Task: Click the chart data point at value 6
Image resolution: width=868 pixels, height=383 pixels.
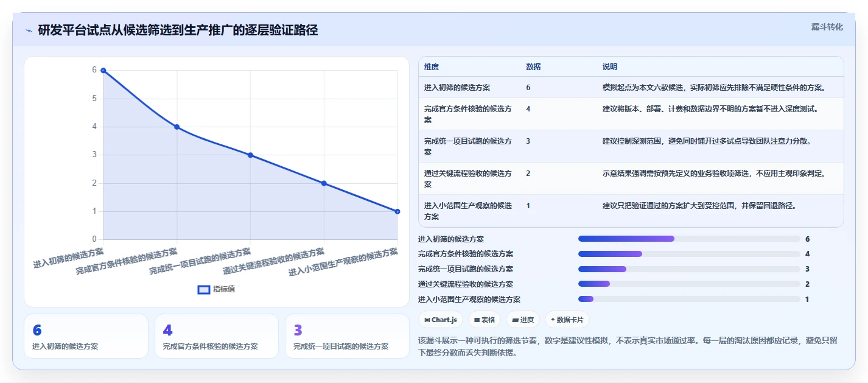Action: click(x=103, y=71)
